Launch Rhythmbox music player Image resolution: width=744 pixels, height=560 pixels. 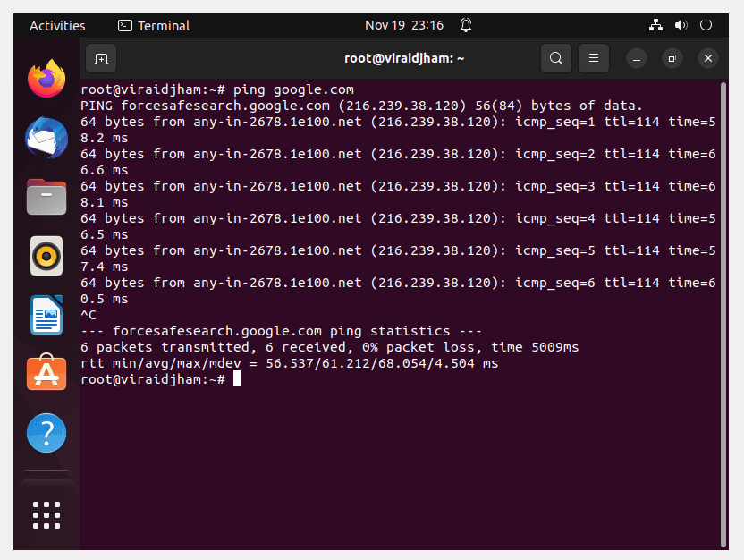(x=46, y=256)
